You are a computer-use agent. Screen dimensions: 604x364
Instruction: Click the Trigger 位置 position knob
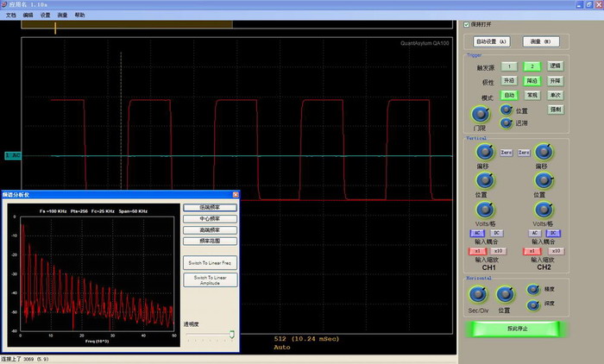[x=506, y=110]
